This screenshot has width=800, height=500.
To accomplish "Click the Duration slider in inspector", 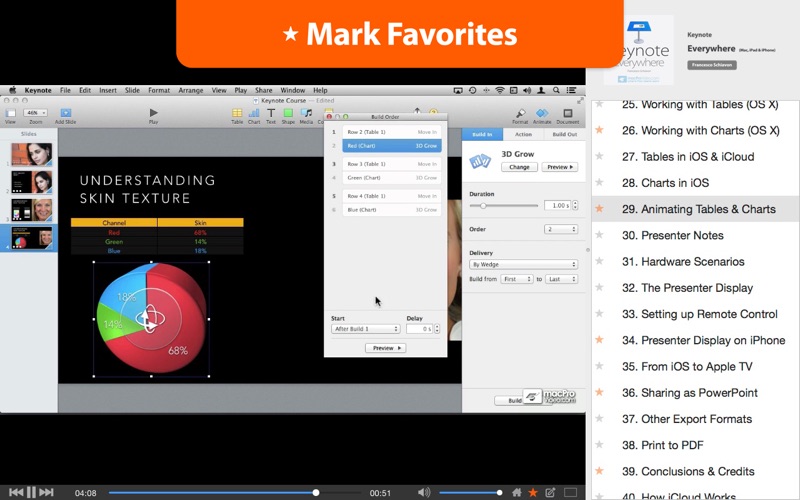I will 504,206.
